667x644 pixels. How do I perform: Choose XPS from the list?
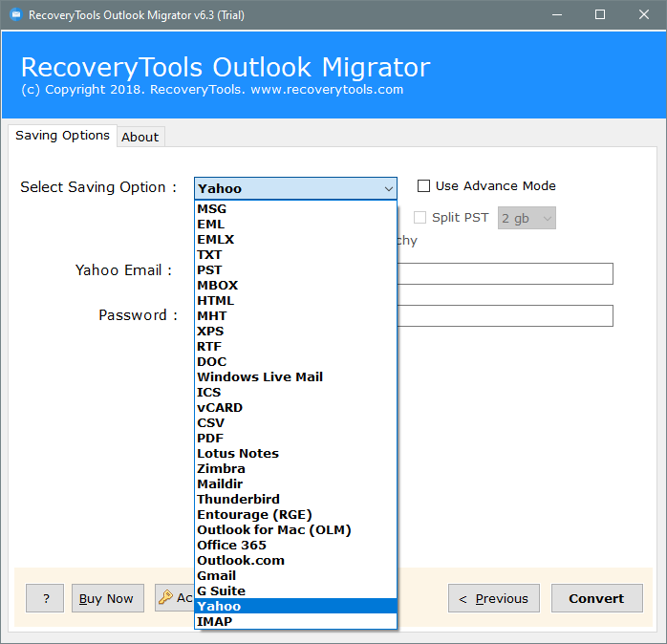coord(295,332)
